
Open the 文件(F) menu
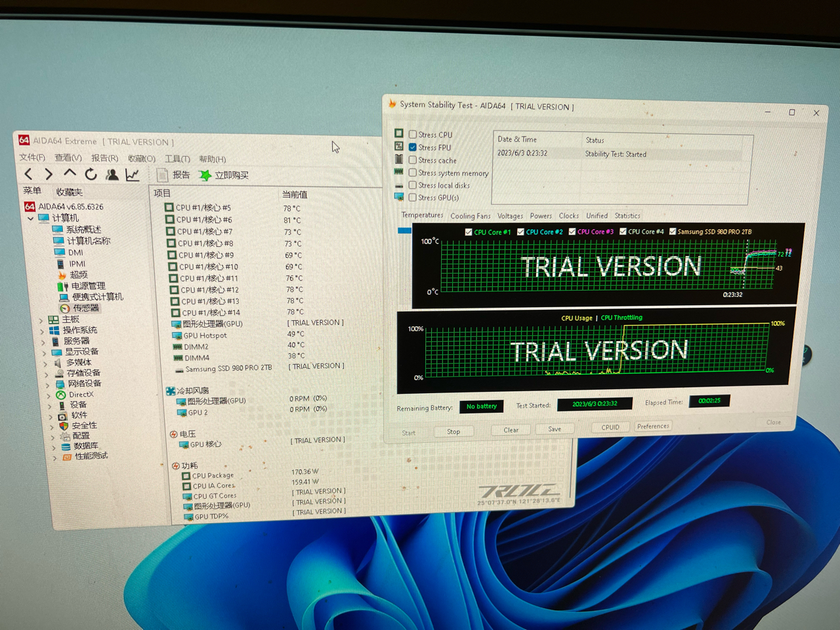coord(32,157)
